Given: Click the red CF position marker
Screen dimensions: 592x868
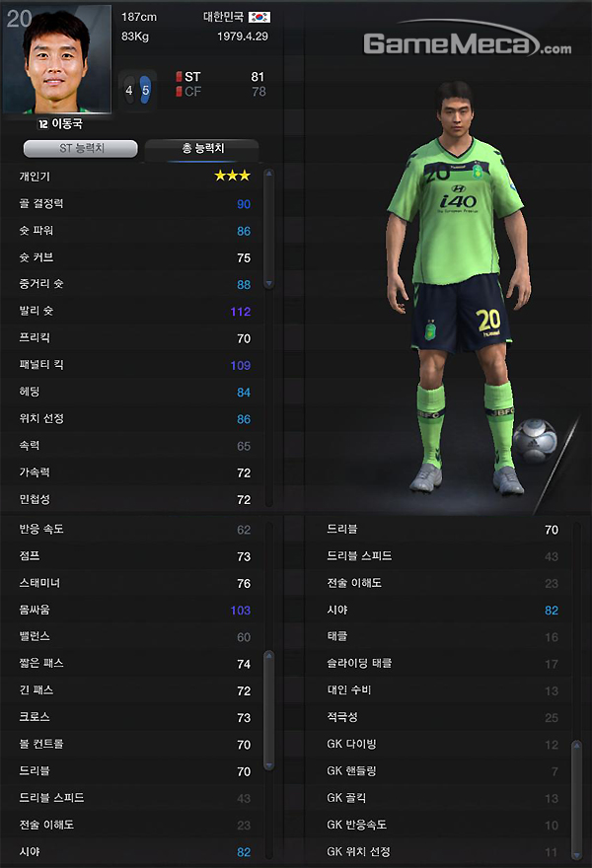Looking at the screenshot, I should coord(179,92).
